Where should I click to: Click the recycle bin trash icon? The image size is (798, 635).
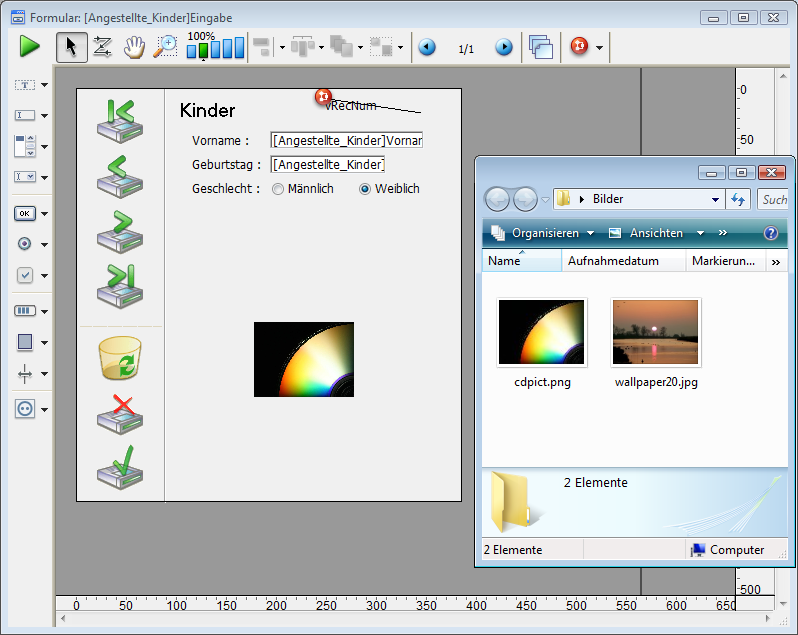pyautogui.click(x=119, y=358)
